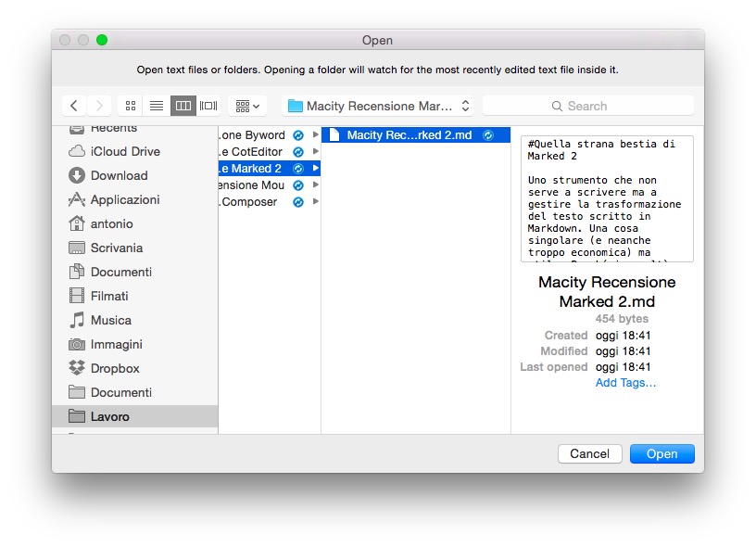Open the item arrangement dropdown
756x547 pixels.
[x=247, y=106]
